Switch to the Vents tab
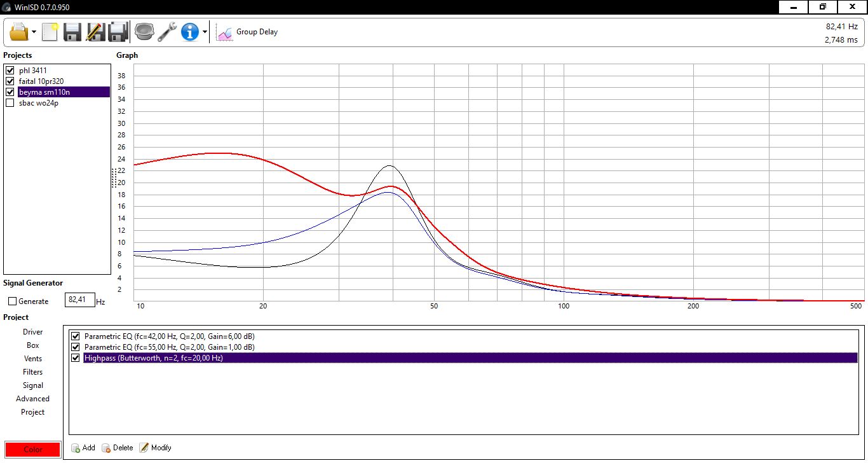868x463 pixels. coord(33,359)
